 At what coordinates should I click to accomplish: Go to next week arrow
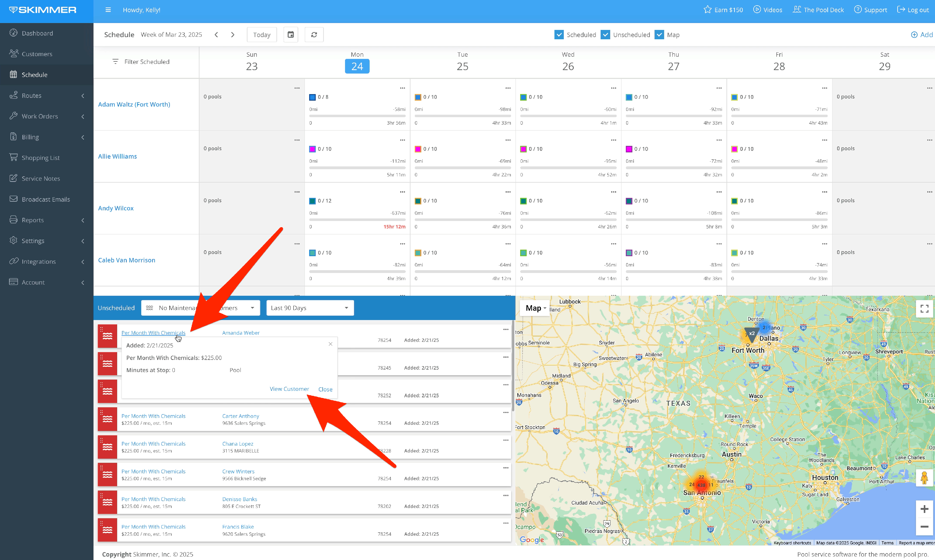point(233,35)
